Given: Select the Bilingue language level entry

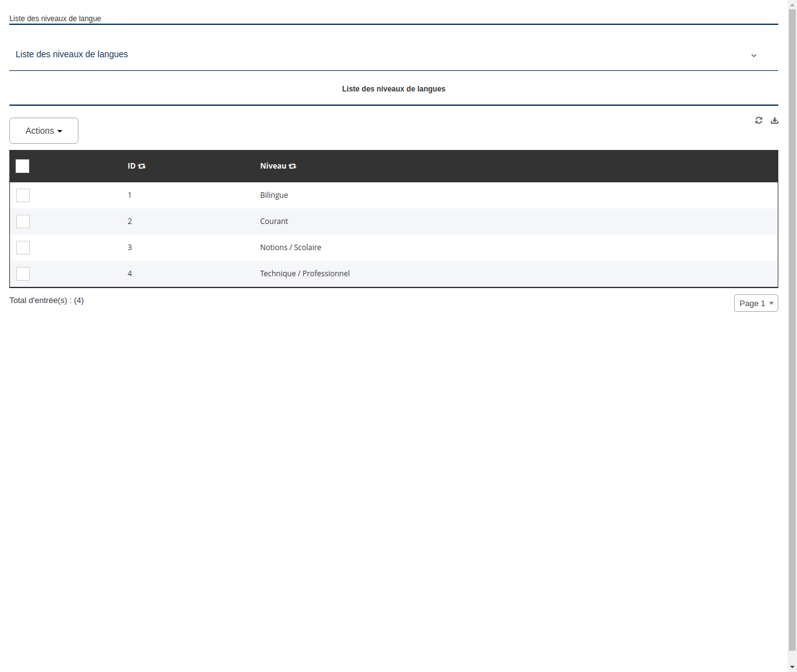Looking at the screenshot, I should click(274, 195).
